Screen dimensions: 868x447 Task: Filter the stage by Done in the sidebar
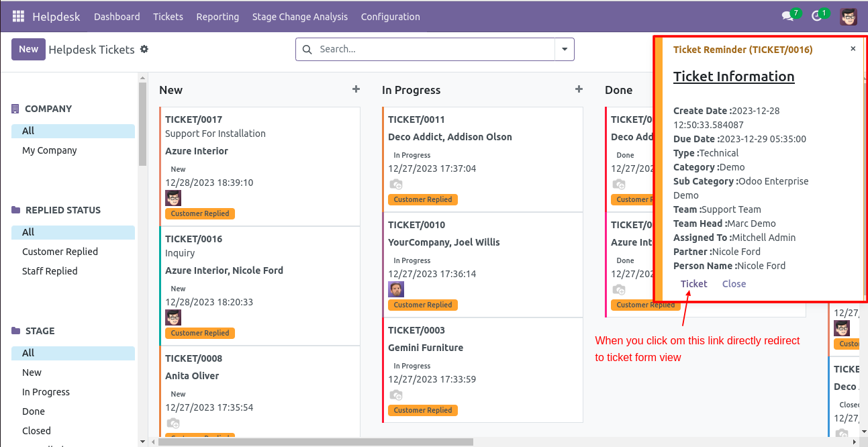34,411
